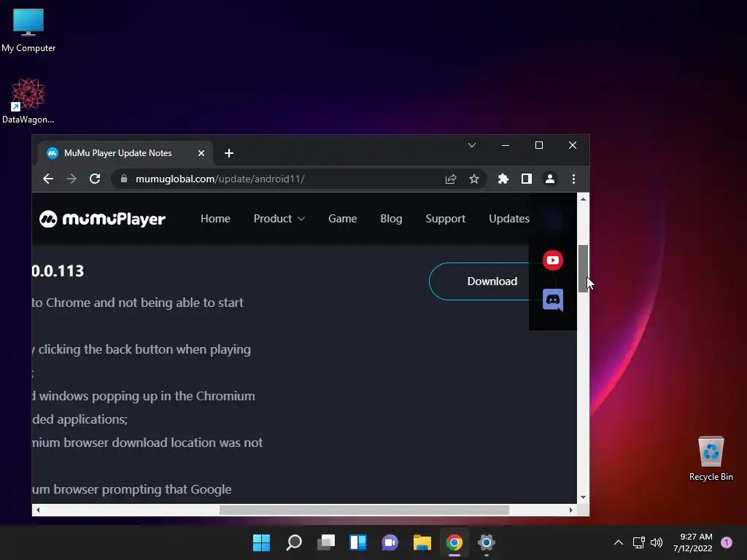Click vertical scrollbar up arrow
This screenshot has height=560, width=747.
pyautogui.click(x=583, y=199)
